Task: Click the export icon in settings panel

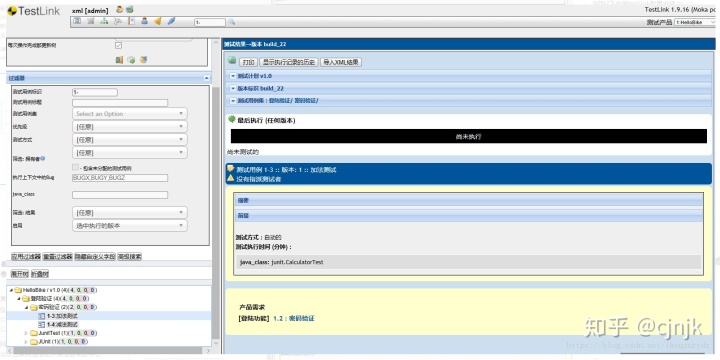Action: [119, 60]
